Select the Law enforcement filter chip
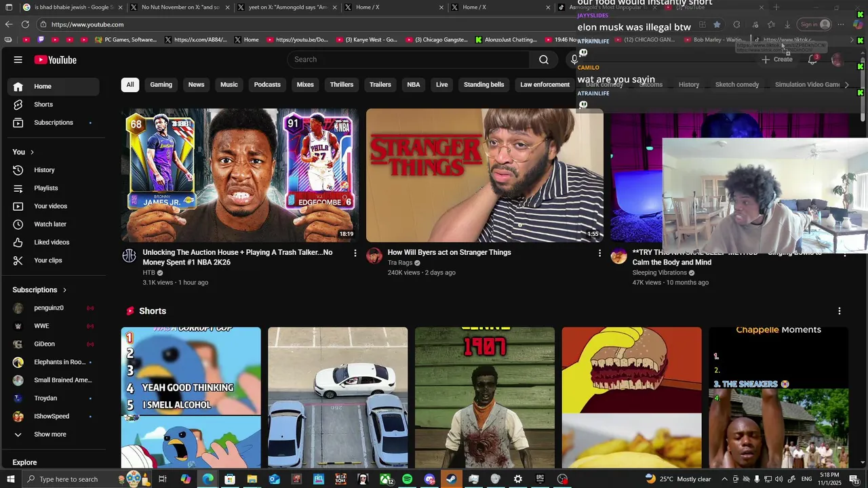Image resolution: width=868 pixels, height=488 pixels. [545, 85]
